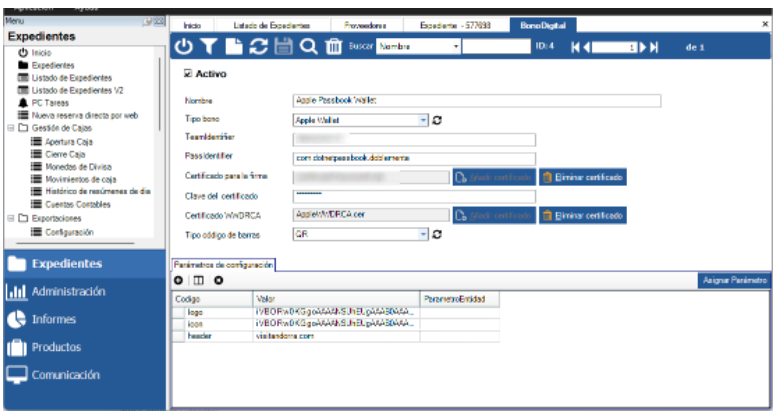This screenshot has width=777, height=417.
Task: Click the Nombre text field
Action: coord(477,101)
